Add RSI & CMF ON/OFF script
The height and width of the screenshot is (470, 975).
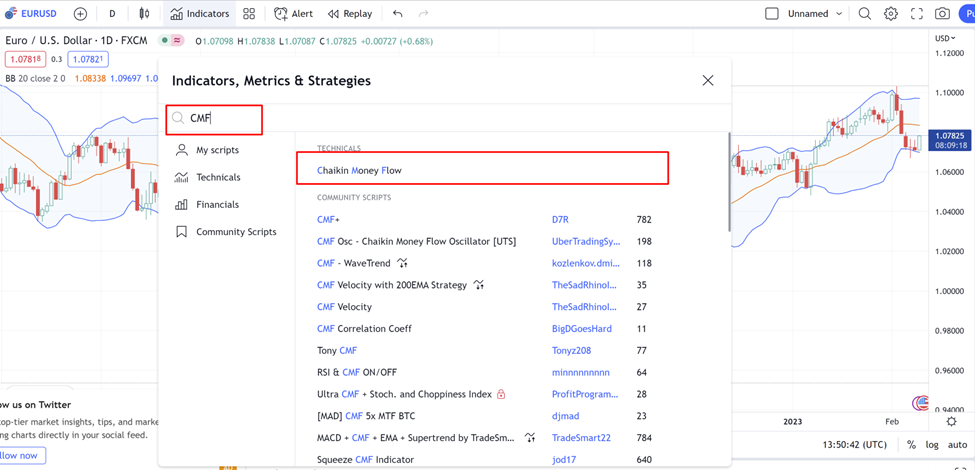click(356, 372)
